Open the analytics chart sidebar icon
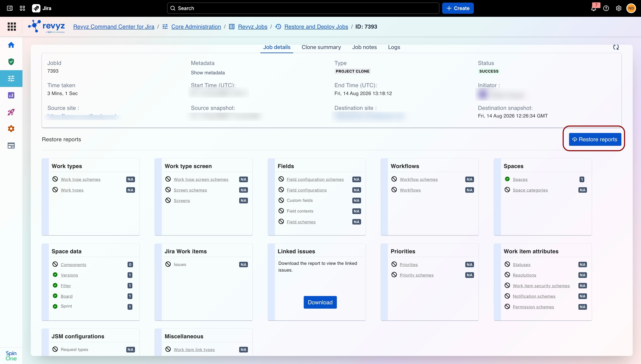Viewport: 641px width, 364px height. (11, 95)
